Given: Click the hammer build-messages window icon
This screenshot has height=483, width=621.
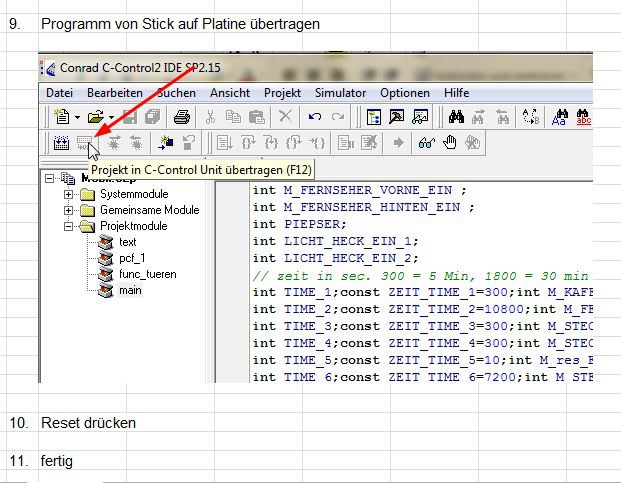Looking at the screenshot, I should (x=396, y=117).
